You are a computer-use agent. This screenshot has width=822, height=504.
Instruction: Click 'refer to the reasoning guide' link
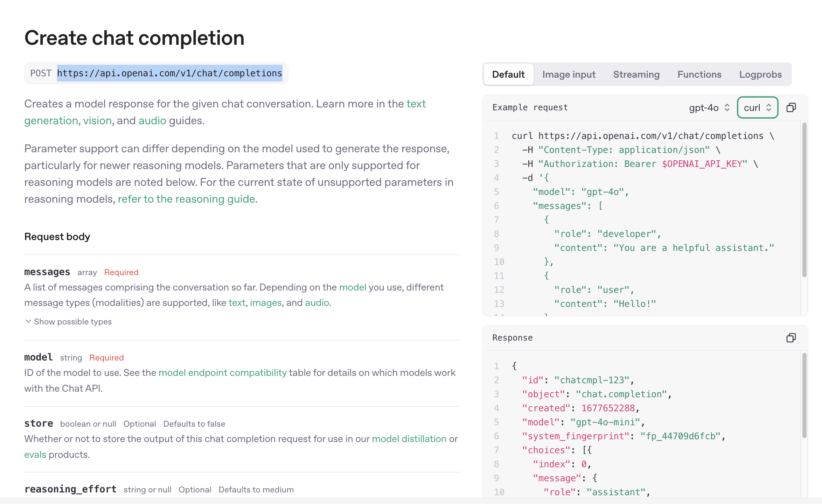click(x=186, y=199)
